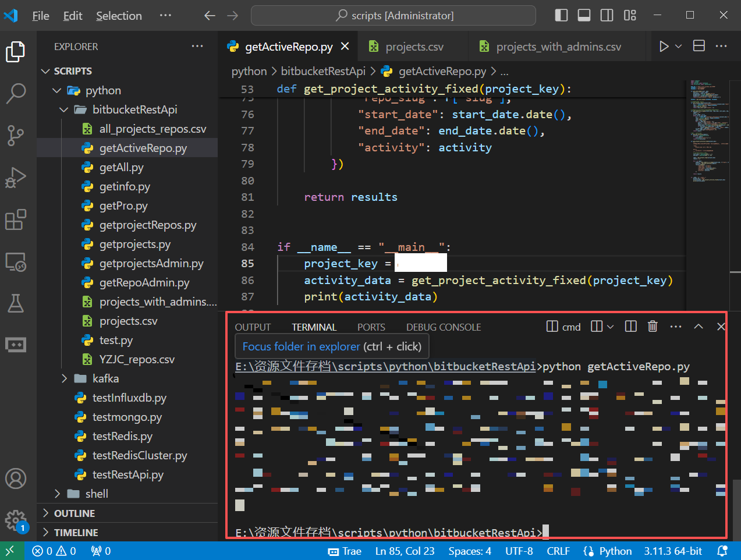Show notifications via the bell icon
Screen dimensions: 741x560
click(722, 551)
